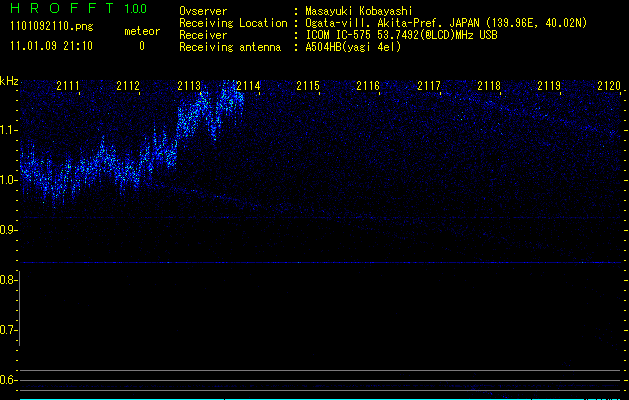This screenshot has height=400, width=629.
Task: Click the 0.9 frequency axis label
Action: 8,230
